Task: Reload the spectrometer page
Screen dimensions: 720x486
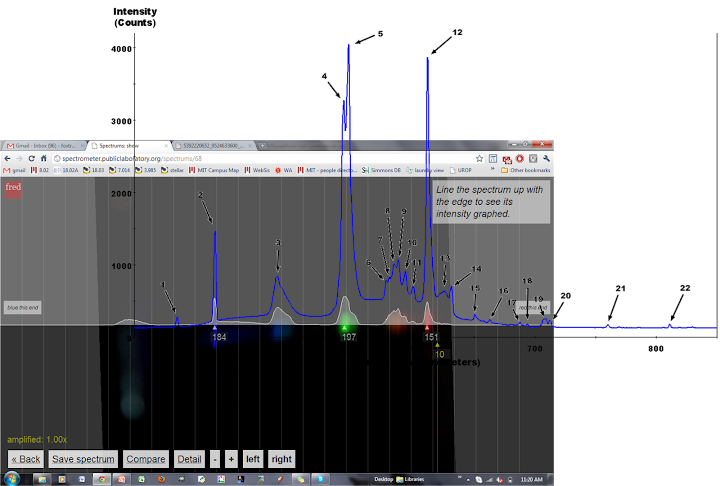Action: pos(31,158)
